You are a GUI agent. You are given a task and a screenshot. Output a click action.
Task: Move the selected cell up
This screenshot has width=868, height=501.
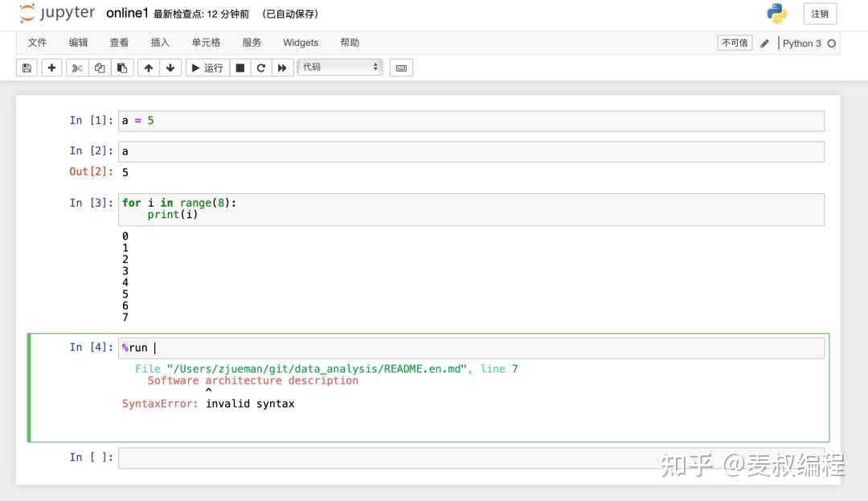[x=149, y=68]
